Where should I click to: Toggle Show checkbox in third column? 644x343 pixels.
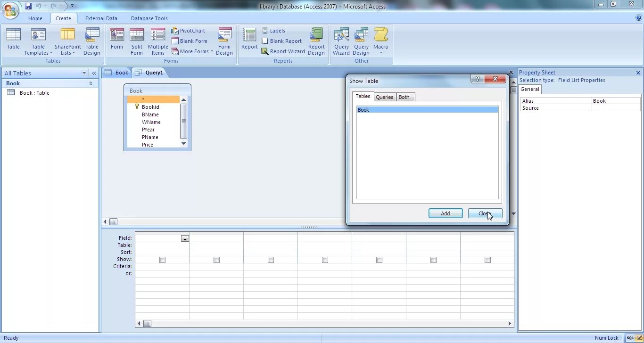click(x=271, y=260)
